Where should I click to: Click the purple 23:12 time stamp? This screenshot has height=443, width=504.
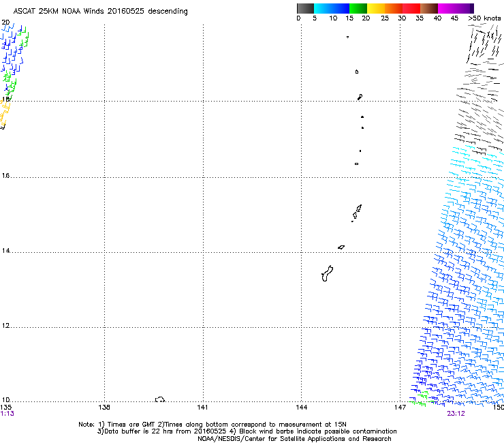tap(456, 414)
